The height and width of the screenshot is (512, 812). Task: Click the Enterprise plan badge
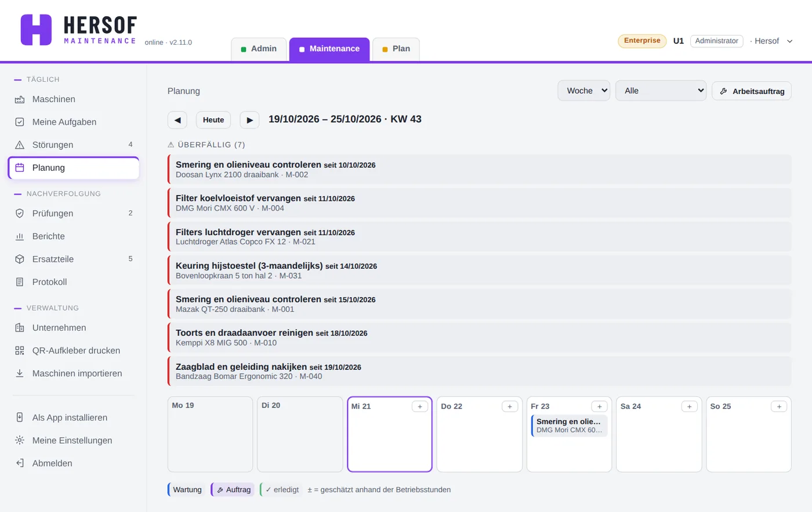click(642, 41)
